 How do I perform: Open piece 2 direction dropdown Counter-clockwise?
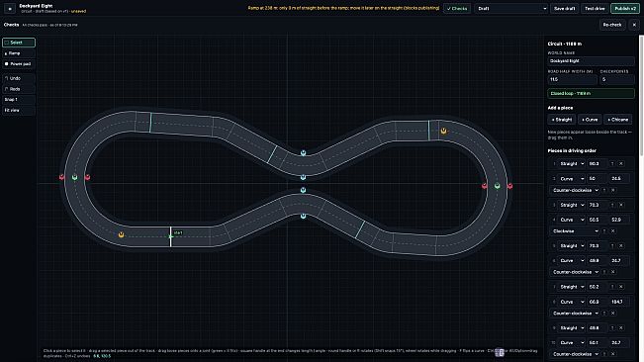[x=575, y=190]
